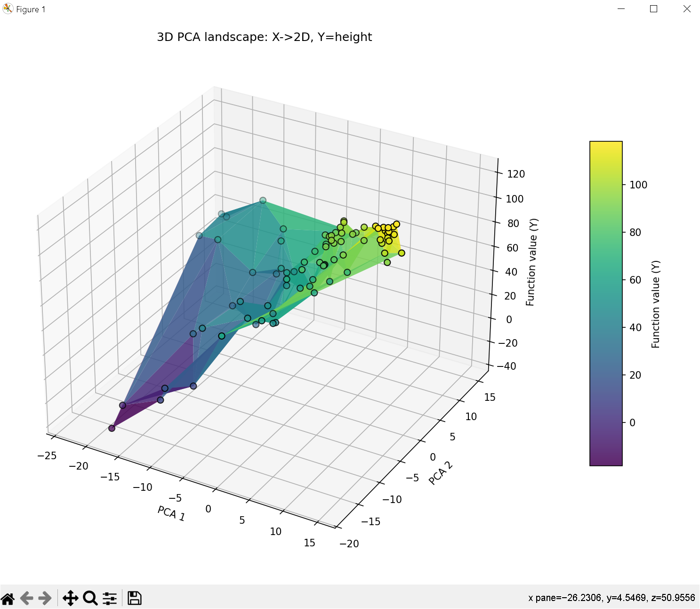Open the Configure subplots dialog
Image resolution: width=700 pixels, height=609 pixels.
click(x=110, y=598)
